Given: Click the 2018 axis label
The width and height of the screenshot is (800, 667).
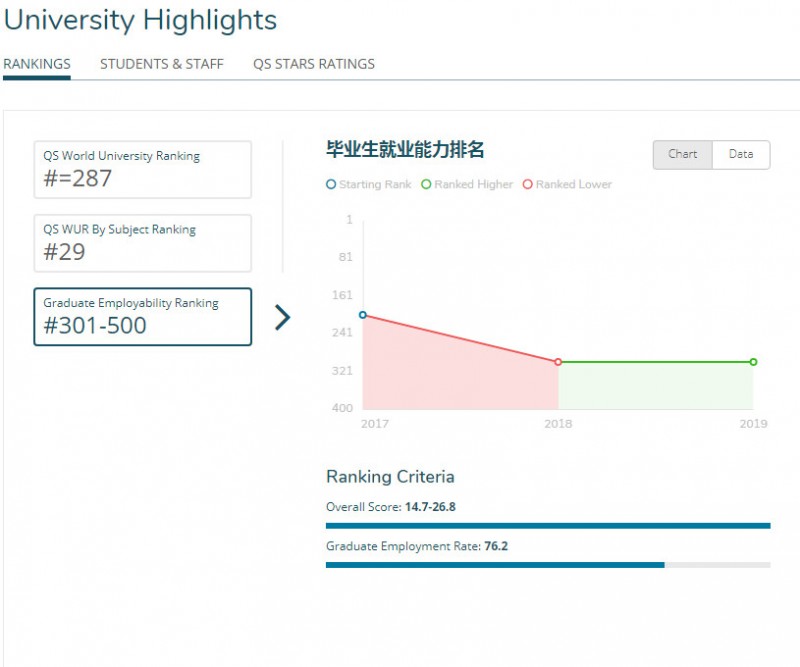Looking at the screenshot, I should coord(558,424).
